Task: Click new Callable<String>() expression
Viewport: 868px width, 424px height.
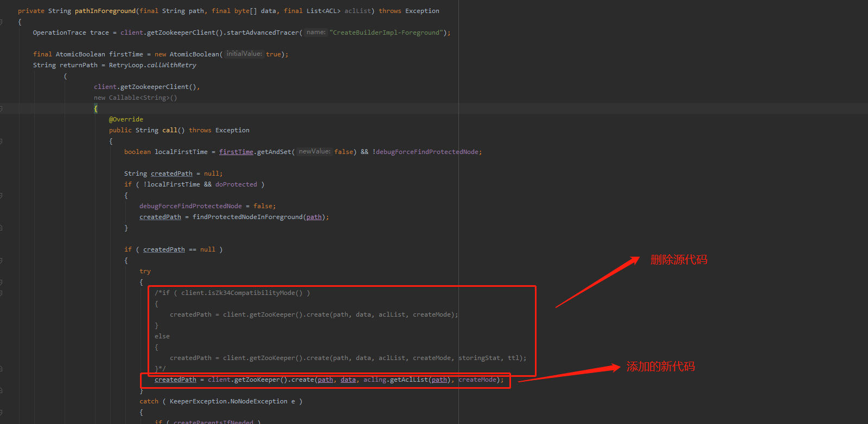Action: point(136,98)
